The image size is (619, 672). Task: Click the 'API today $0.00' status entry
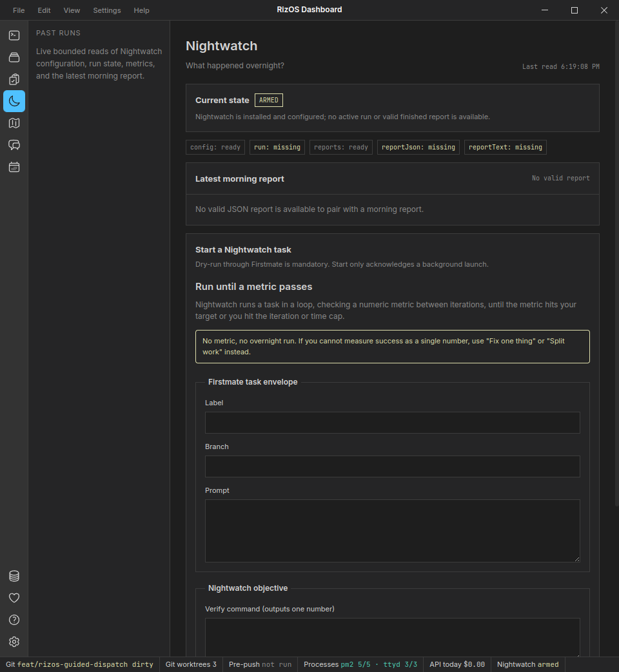[457, 664]
